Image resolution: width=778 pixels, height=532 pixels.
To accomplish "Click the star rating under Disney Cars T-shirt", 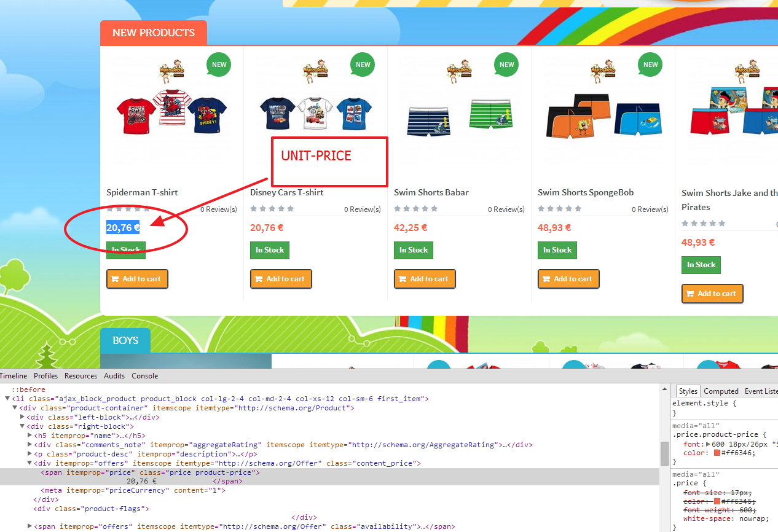I will pyautogui.click(x=272, y=209).
